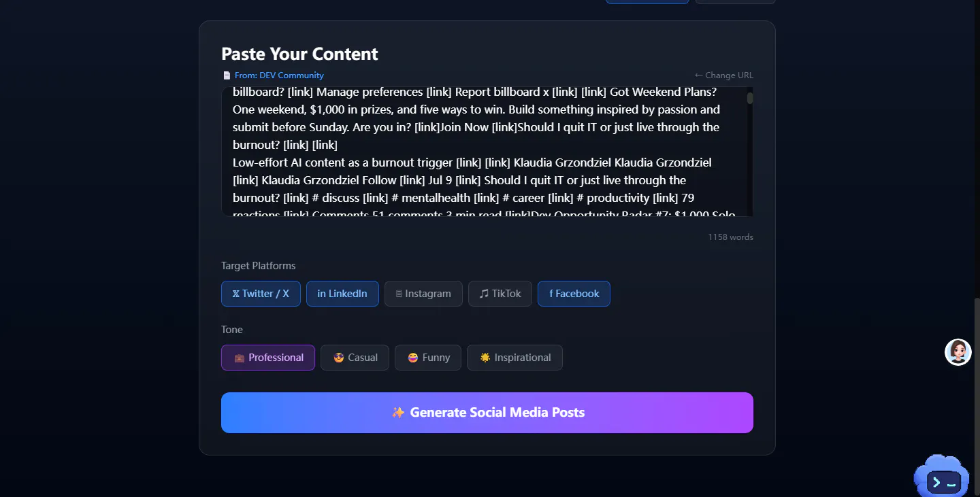Click the Change URL link
The width and height of the screenshot is (980, 497).
coord(723,75)
